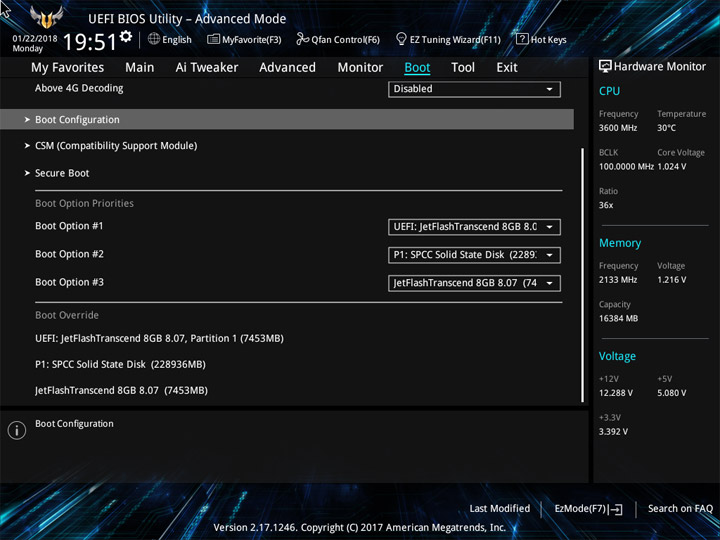Show the Hot Keys list

(548, 40)
